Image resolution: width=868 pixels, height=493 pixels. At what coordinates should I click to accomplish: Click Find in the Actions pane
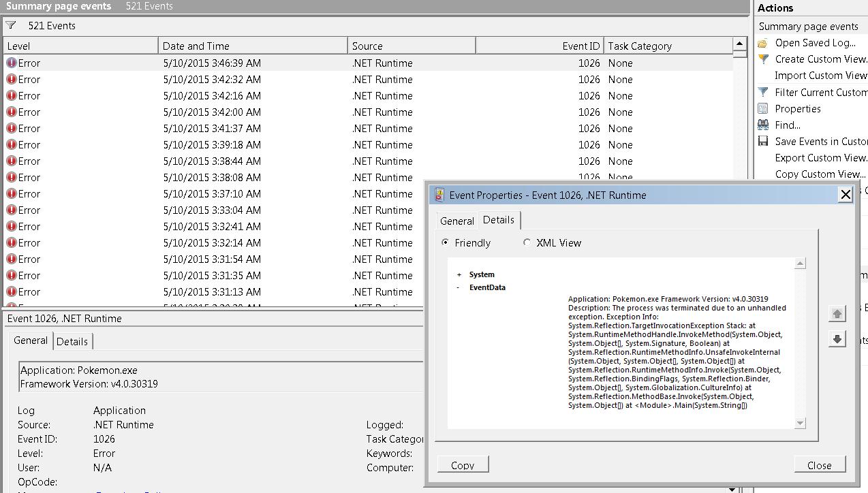pos(788,125)
